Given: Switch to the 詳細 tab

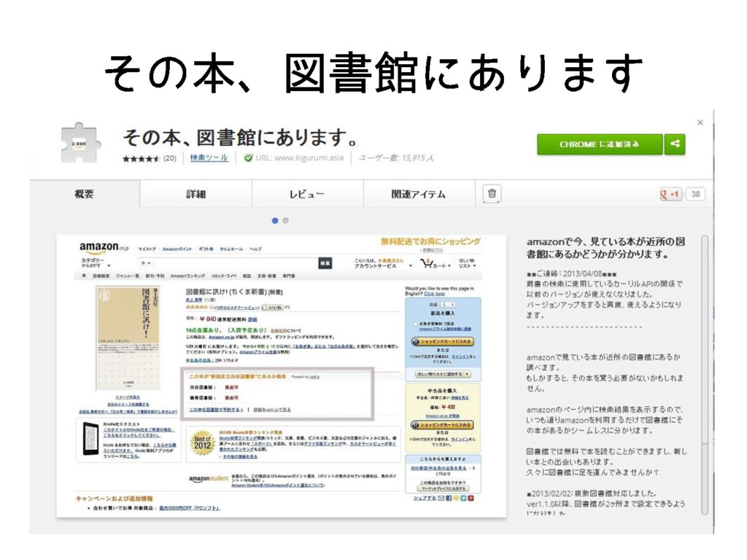Looking at the screenshot, I should pyautogui.click(x=196, y=194).
